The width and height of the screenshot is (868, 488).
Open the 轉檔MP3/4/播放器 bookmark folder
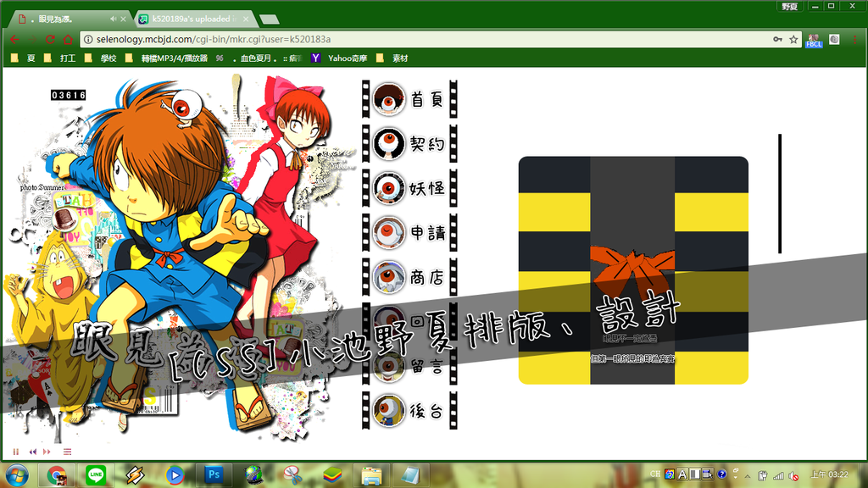[x=166, y=58]
